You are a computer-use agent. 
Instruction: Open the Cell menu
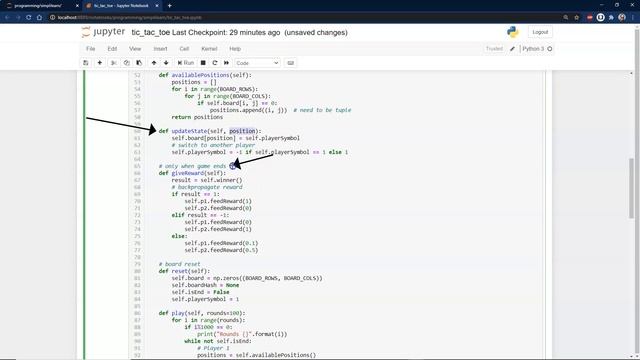184,49
